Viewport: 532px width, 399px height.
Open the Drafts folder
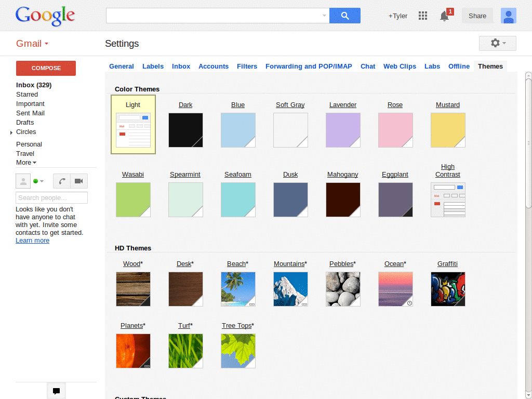click(x=25, y=123)
